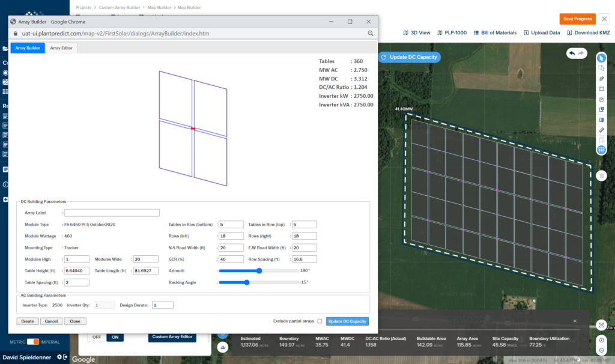Open user settings gear icon
Screen dimensions: 615x364
coord(59,357)
